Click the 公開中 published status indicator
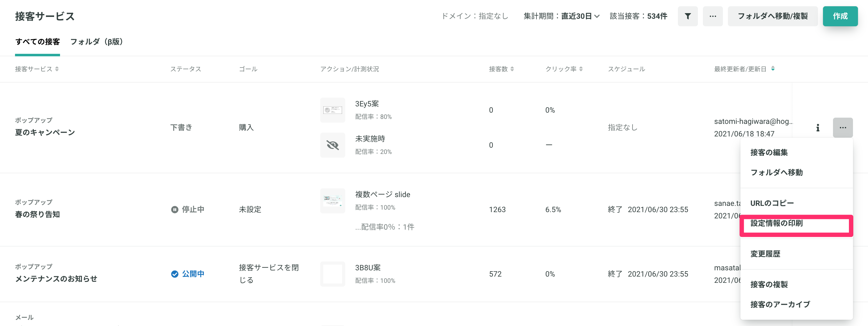Screen dimensions: 868x326 tap(188, 274)
